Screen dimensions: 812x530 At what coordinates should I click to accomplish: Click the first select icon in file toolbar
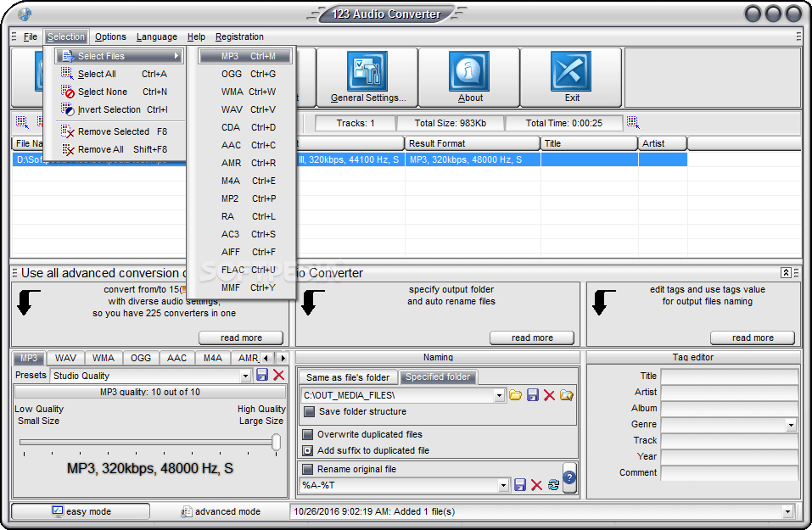click(x=22, y=123)
